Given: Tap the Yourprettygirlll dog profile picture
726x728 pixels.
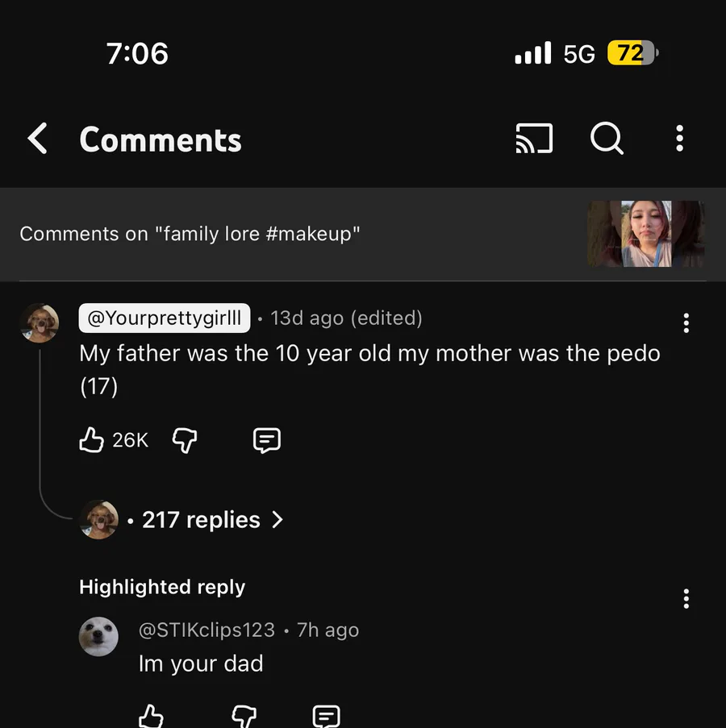Looking at the screenshot, I should [40, 322].
